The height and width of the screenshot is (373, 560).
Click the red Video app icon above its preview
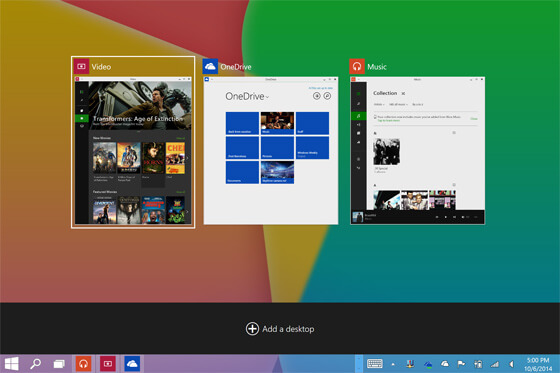[x=81, y=66]
